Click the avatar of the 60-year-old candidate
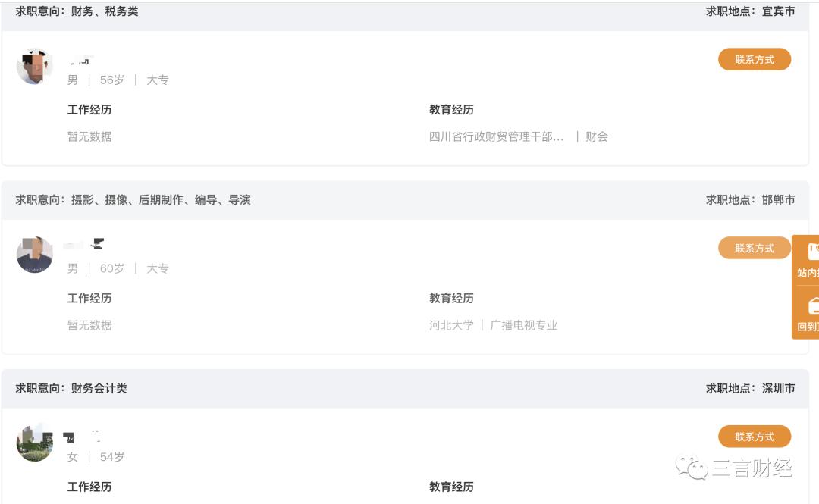Image resolution: width=819 pixels, height=504 pixels. [x=34, y=255]
